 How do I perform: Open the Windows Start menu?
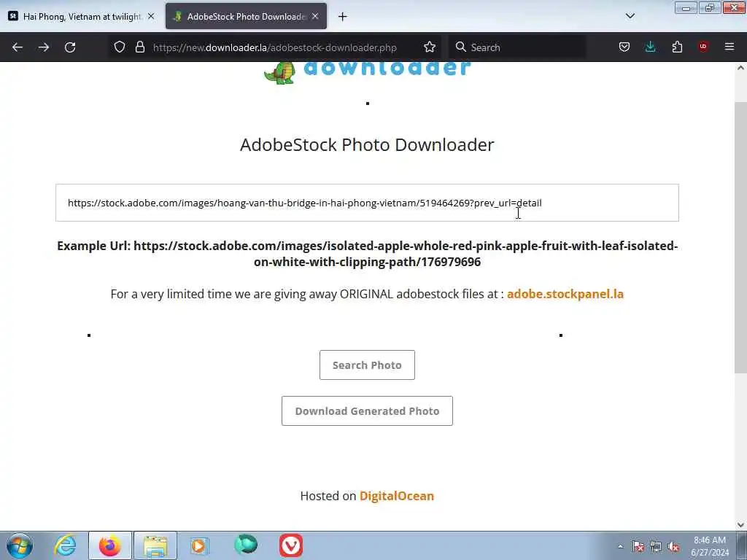click(20, 545)
